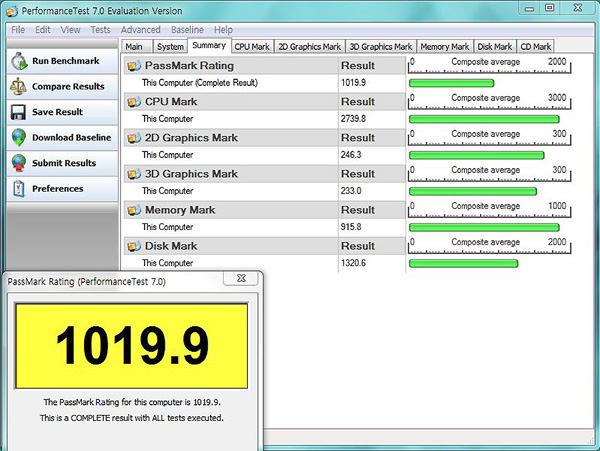Click the Save Result floppy disk icon
Viewport: 600px width, 451px height.
pos(18,112)
